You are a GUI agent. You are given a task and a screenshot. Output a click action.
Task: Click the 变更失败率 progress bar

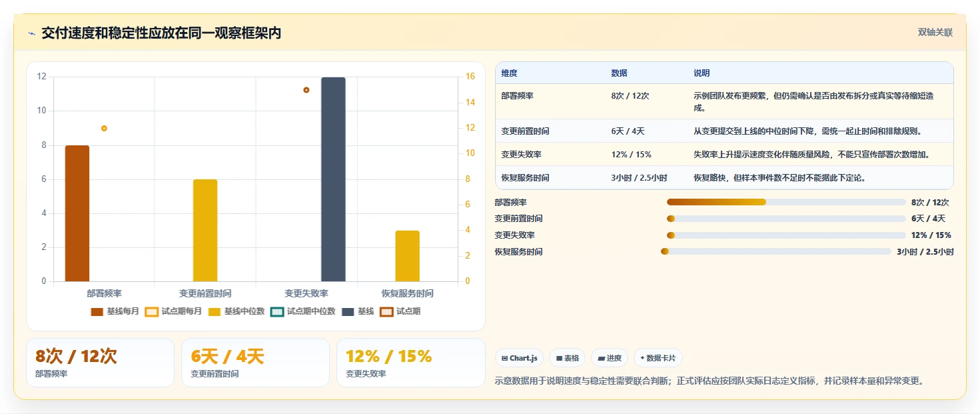(x=786, y=235)
